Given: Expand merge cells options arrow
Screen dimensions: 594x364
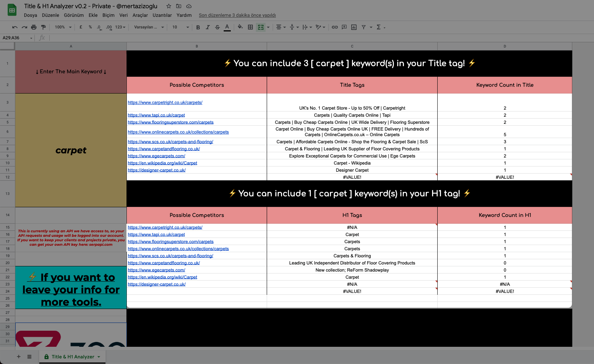Looking at the screenshot, I should pyautogui.click(x=268, y=27).
